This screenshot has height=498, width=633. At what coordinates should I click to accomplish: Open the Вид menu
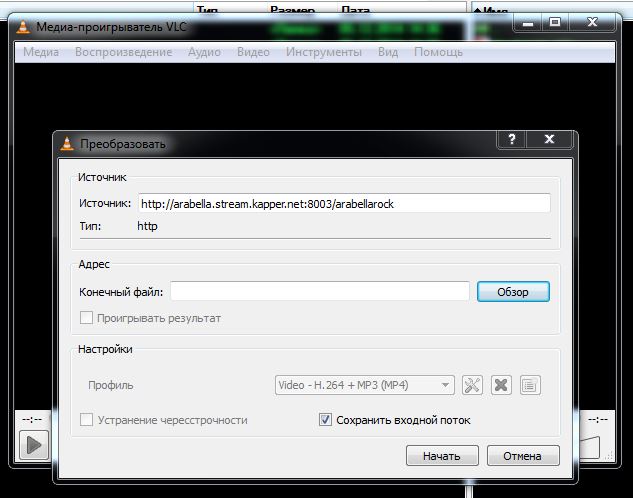[x=388, y=52]
